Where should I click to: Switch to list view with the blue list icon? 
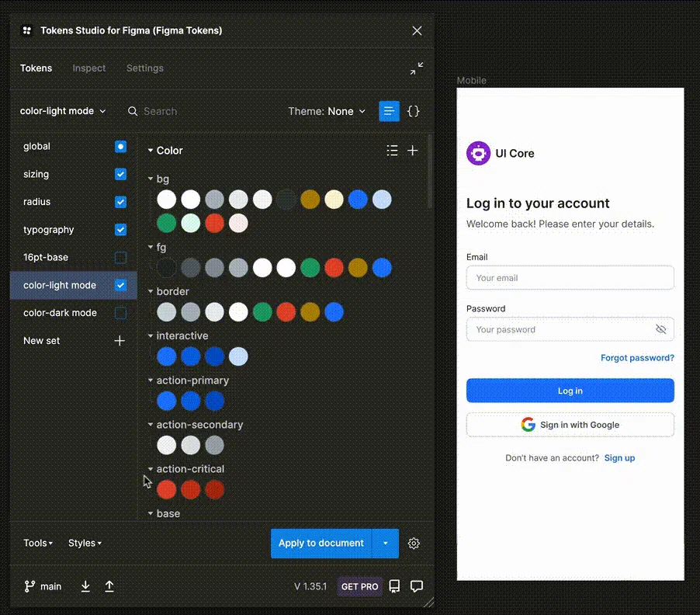[x=389, y=111]
